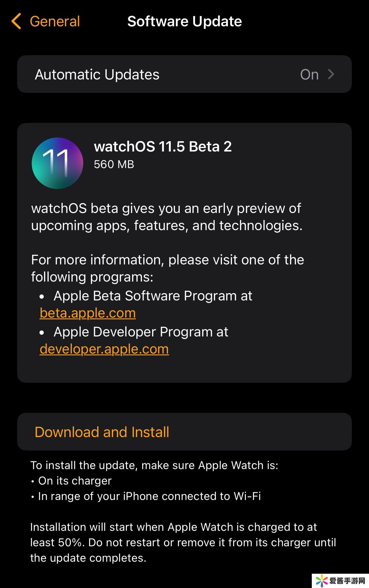The height and width of the screenshot is (588, 369).
Task: Open the Automatic Updates row
Action: tap(184, 74)
